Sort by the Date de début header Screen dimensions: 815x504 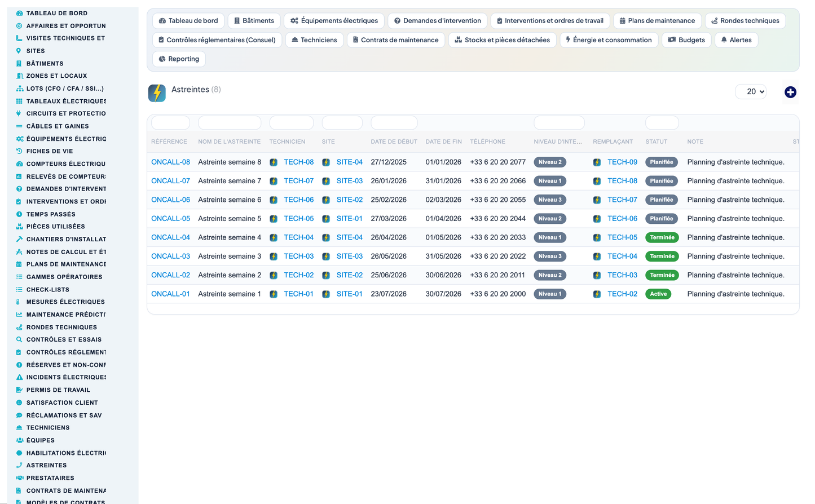click(x=394, y=142)
